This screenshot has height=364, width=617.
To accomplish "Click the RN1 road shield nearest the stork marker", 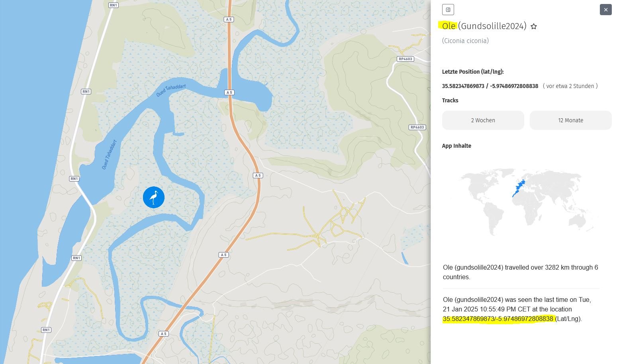I will (74, 179).
